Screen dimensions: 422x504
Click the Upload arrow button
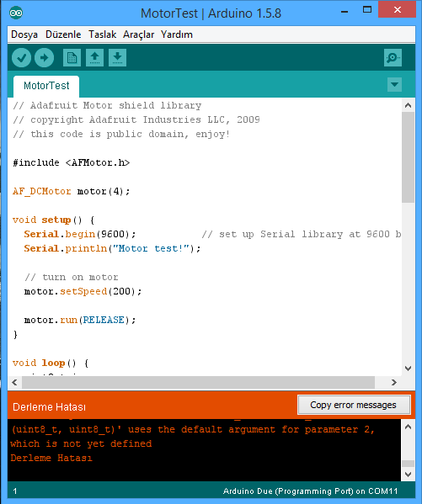(44, 58)
